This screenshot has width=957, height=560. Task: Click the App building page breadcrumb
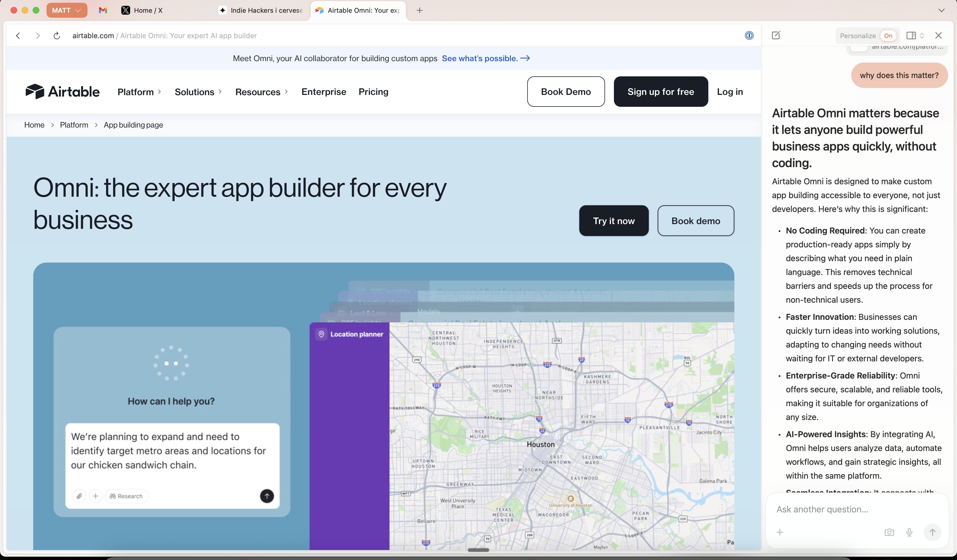133,125
